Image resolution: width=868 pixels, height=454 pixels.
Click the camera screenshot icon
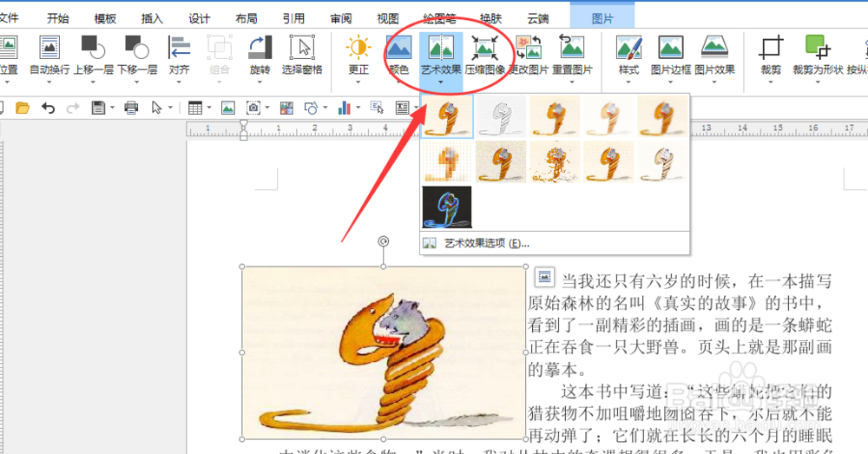(253, 108)
